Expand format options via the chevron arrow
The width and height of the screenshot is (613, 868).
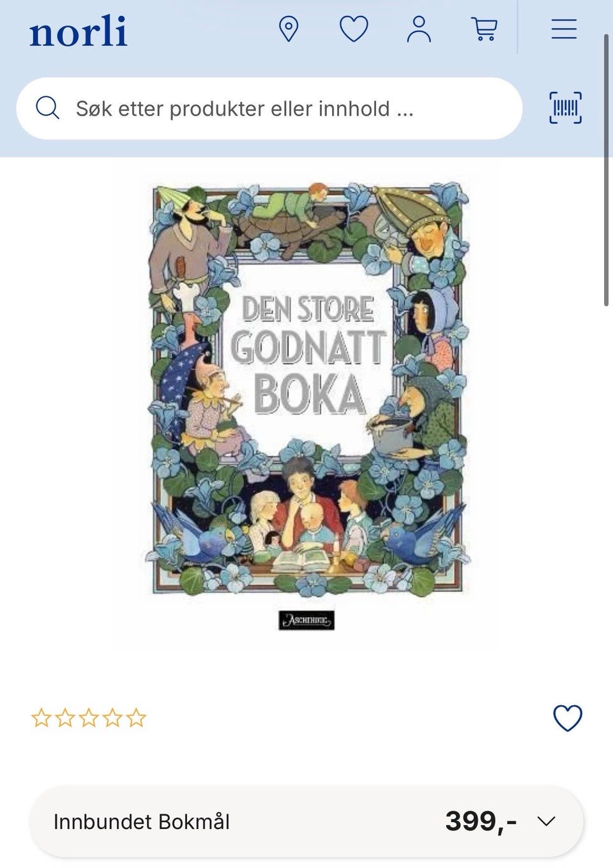(547, 821)
